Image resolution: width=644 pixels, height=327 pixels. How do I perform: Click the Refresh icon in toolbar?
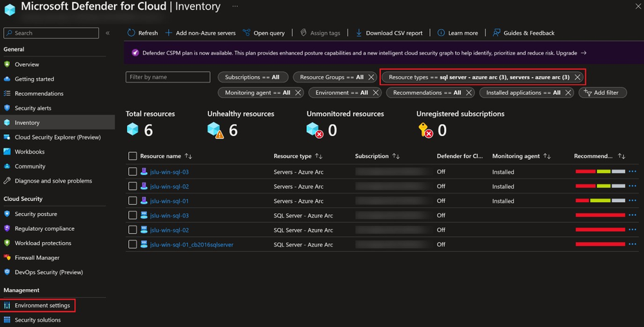[x=131, y=33]
